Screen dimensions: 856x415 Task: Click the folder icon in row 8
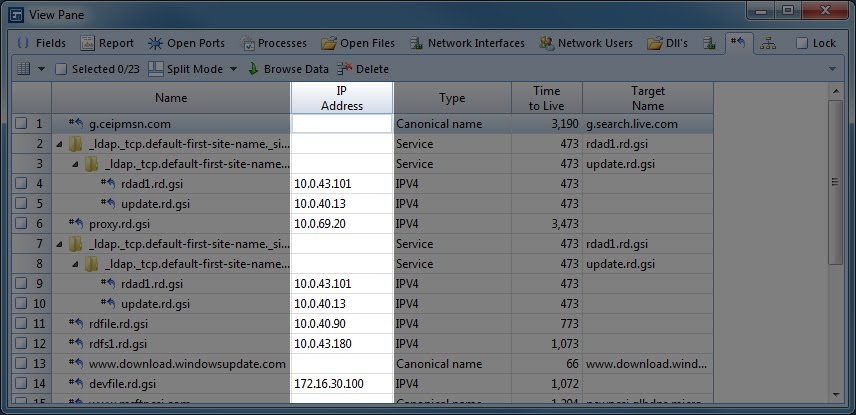click(x=91, y=264)
